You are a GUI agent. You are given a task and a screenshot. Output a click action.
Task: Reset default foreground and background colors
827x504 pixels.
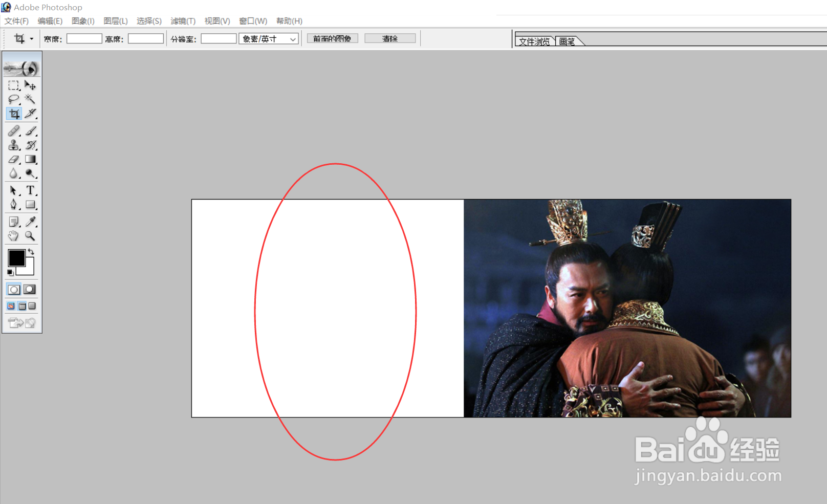click(x=10, y=272)
